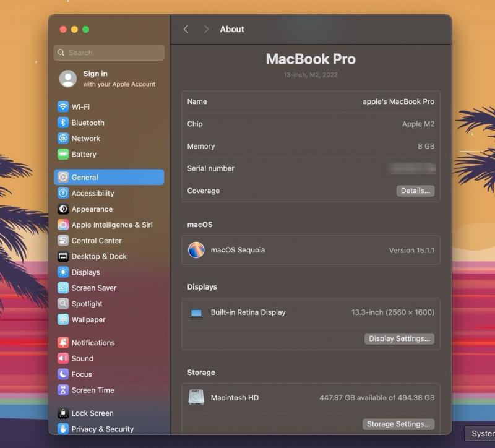Click the Coverage row label
The image size is (495, 448).
pyautogui.click(x=203, y=191)
